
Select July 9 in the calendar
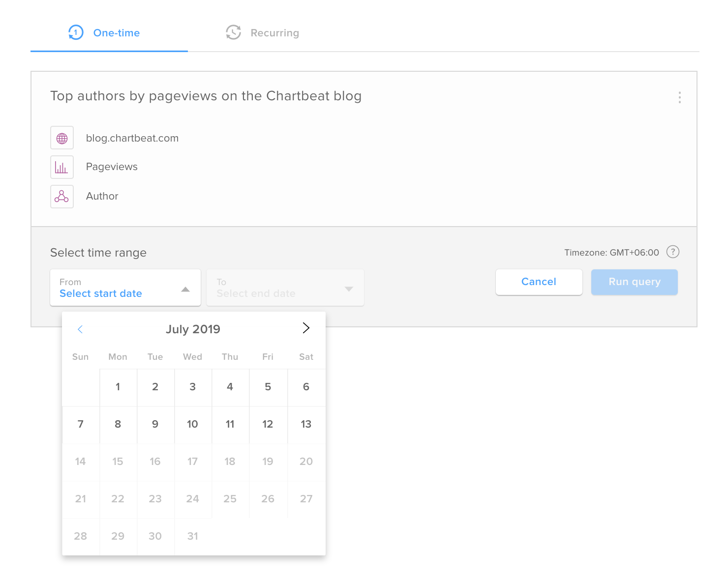point(155,425)
